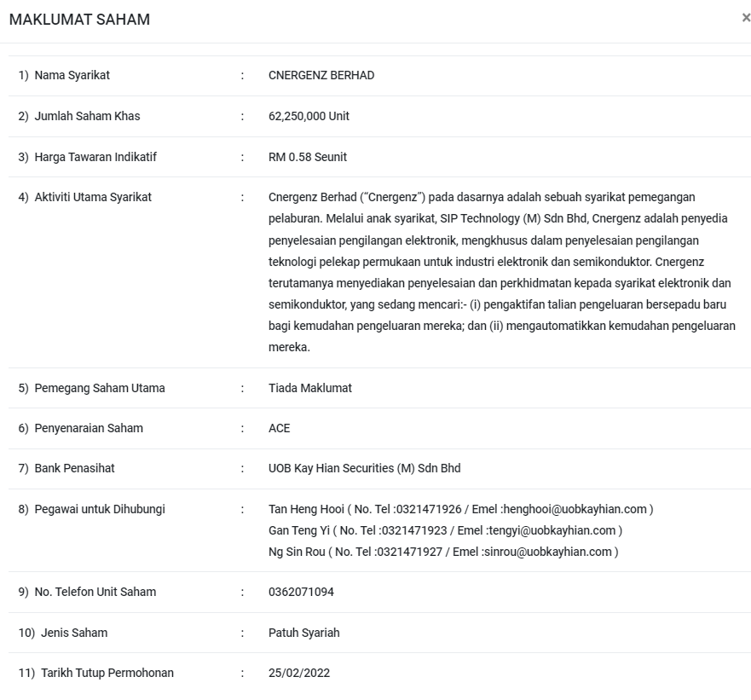Click the Tiada Maklumat shareholder value
Screen dimensions: 751x700
point(309,388)
